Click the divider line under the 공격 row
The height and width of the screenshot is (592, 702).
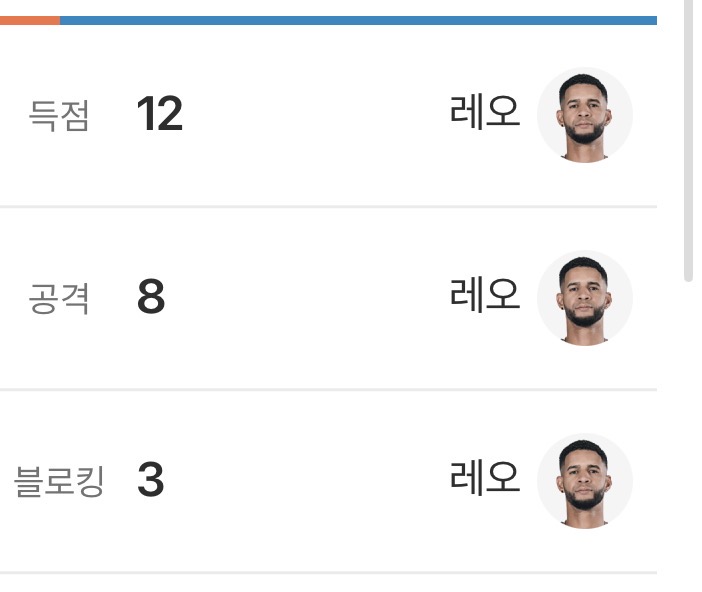tap(328, 388)
